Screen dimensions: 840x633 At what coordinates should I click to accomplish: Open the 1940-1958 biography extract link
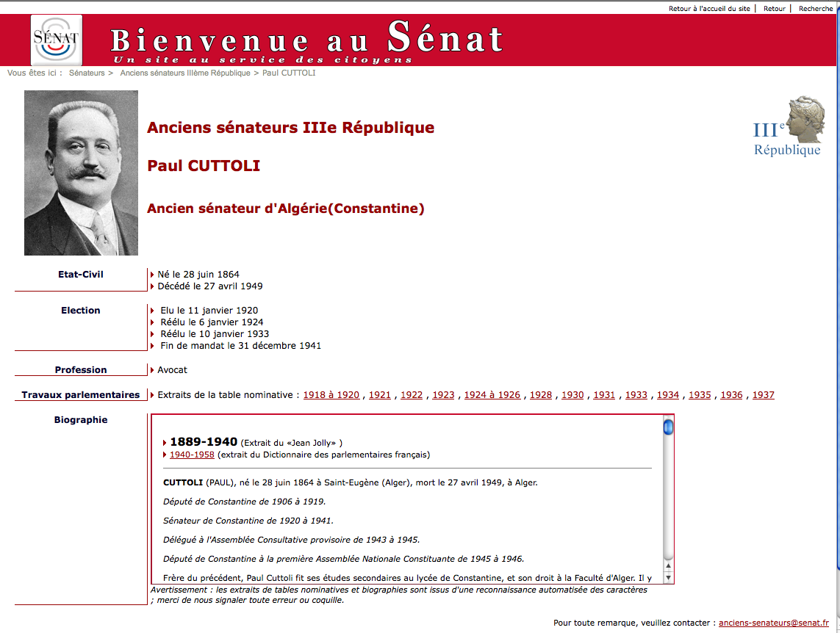coord(192,455)
